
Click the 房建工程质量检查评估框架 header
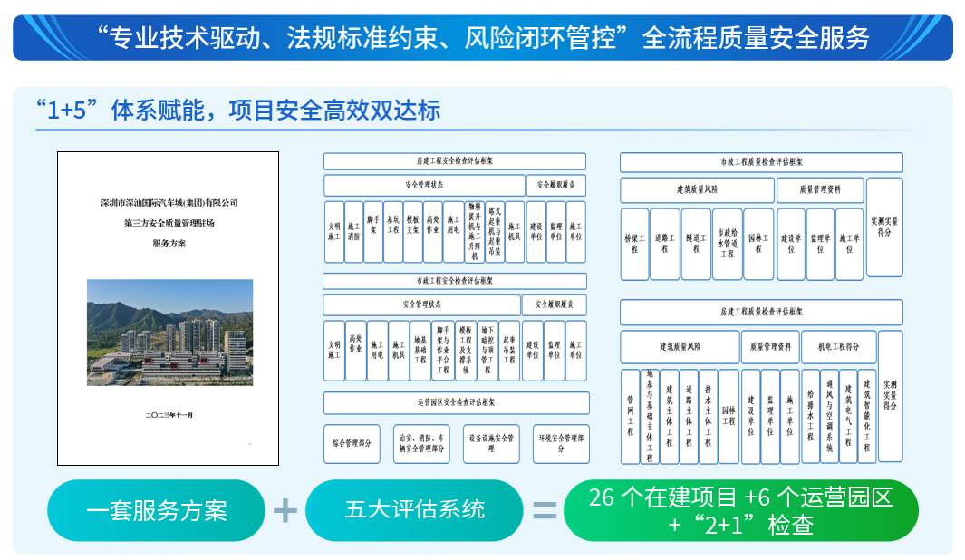[761, 312]
